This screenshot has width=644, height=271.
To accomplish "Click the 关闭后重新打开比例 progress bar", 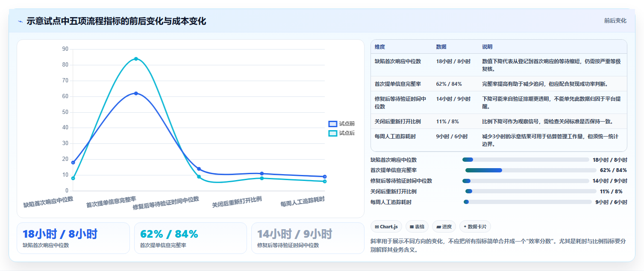I will [x=531, y=192].
